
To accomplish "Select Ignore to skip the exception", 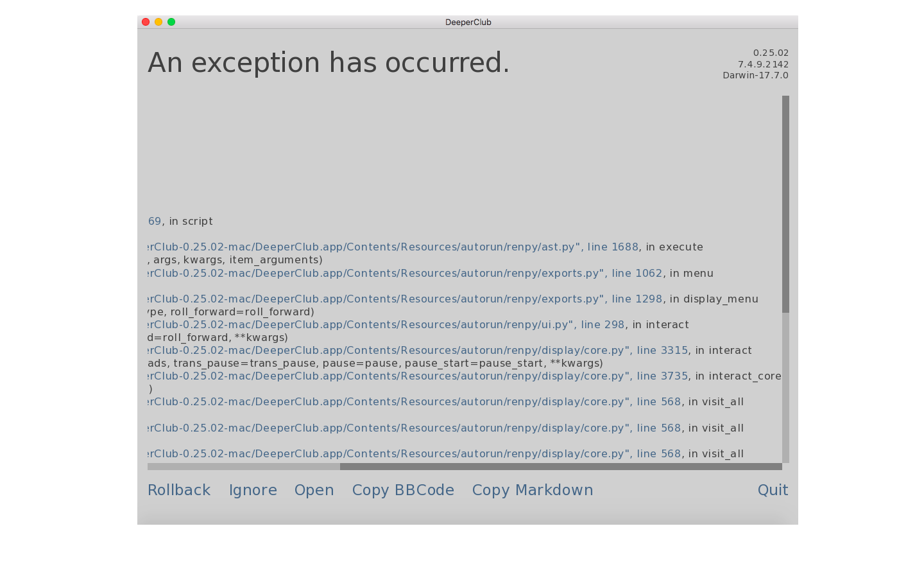I will [x=253, y=490].
